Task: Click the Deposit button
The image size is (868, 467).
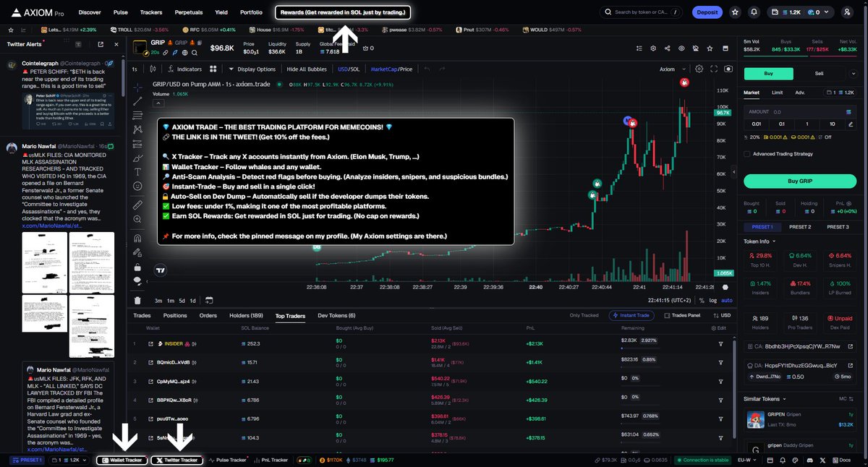Action: click(707, 12)
